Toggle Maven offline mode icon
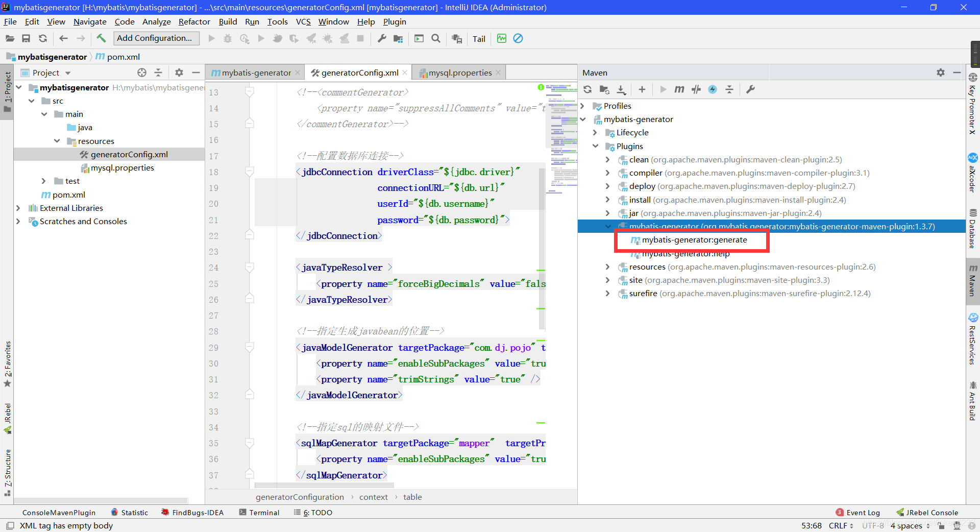 point(696,89)
